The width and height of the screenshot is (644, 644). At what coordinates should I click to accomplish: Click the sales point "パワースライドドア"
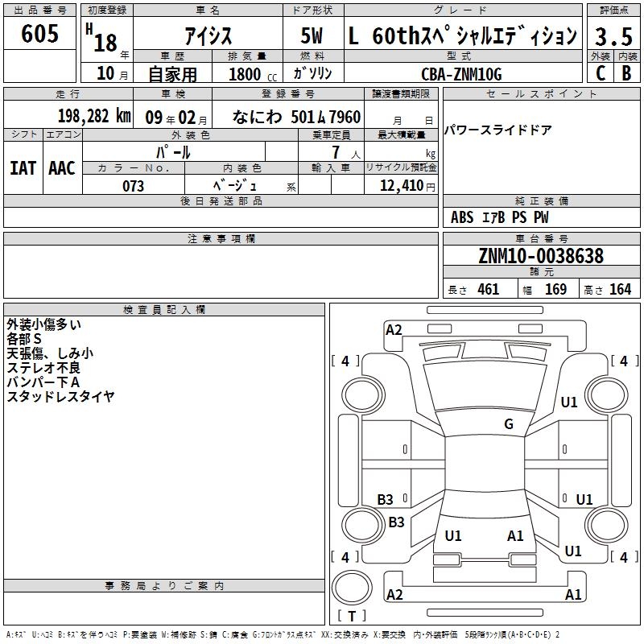497,130
